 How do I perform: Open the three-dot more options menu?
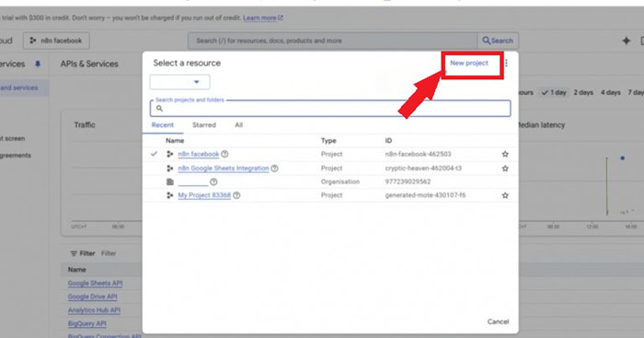pyautogui.click(x=506, y=63)
